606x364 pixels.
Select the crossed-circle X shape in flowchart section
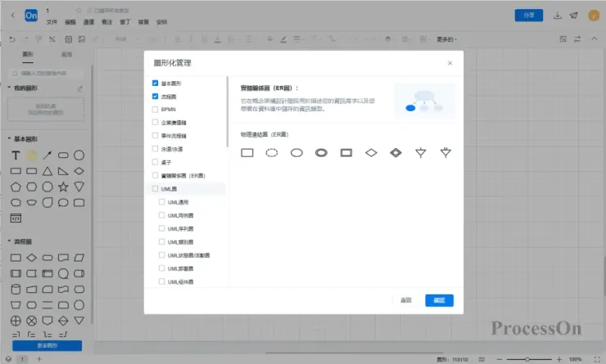[32, 321]
